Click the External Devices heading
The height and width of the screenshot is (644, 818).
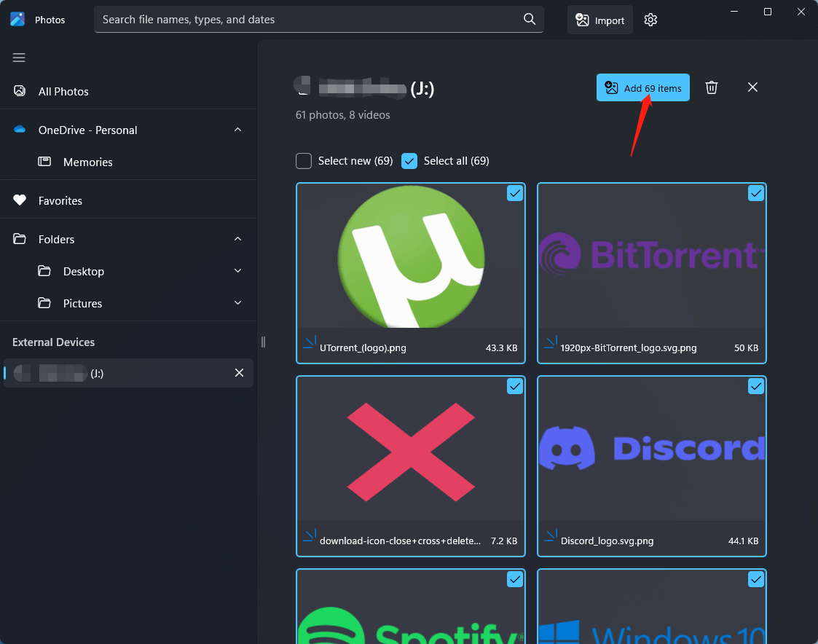coord(53,342)
